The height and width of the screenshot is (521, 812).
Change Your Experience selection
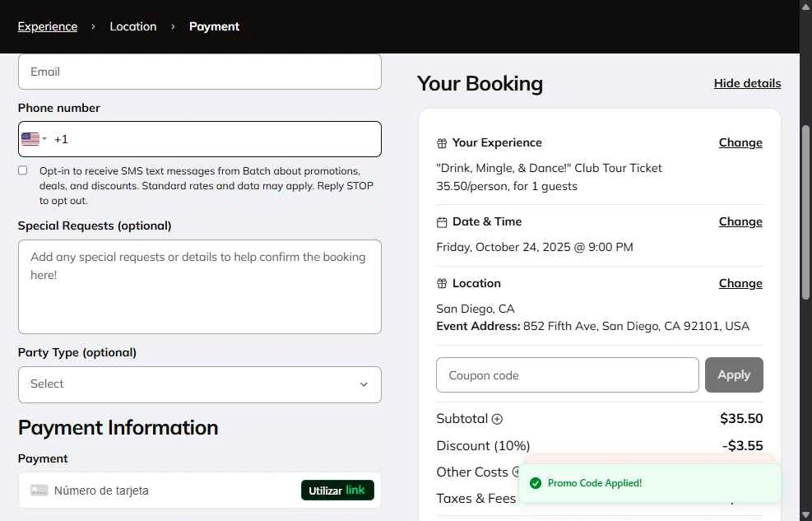coord(740,142)
